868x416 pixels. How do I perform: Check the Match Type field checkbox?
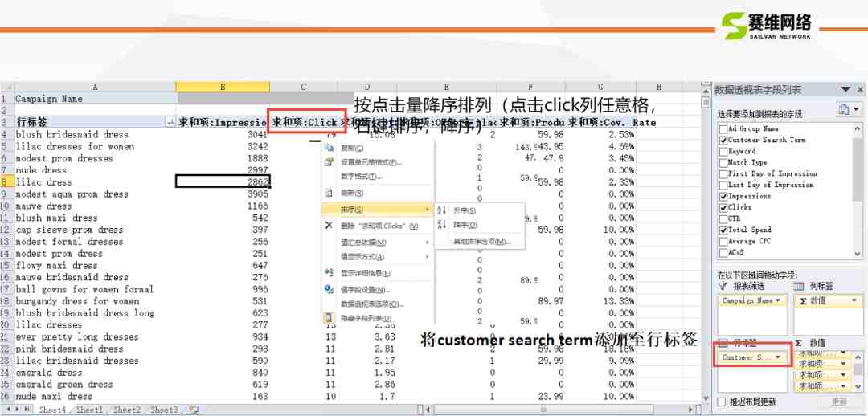coord(723,163)
